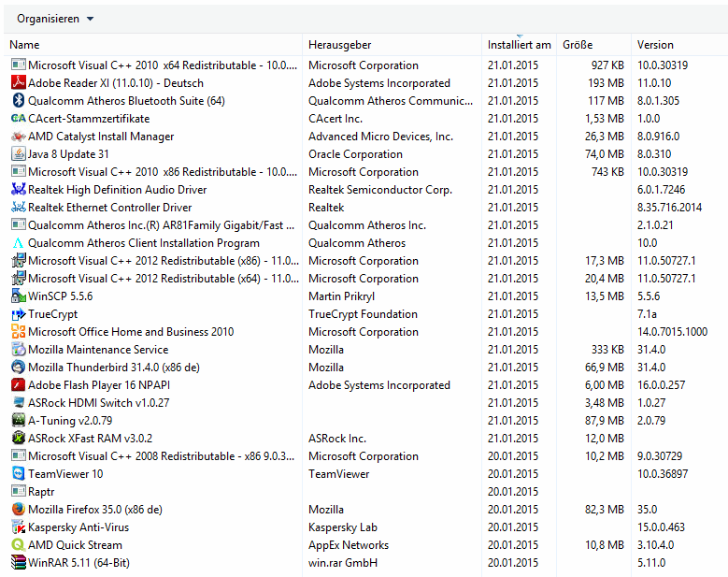Image resolution: width=728 pixels, height=577 pixels.
Task: Click the A-Tuning v2.0.79 icon
Action: [x=18, y=421]
